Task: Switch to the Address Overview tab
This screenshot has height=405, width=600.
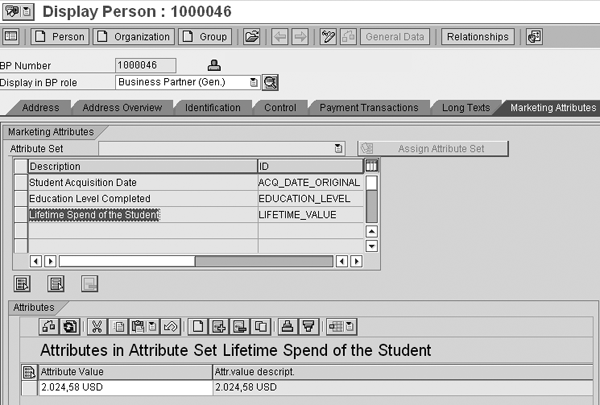Action: click(122, 108)
